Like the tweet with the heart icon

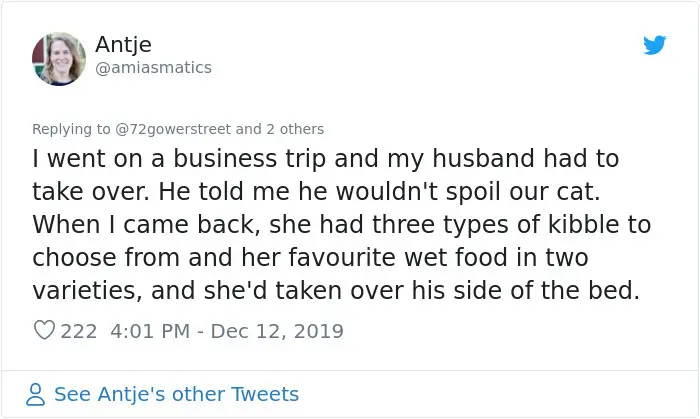(x=44, y=331)
